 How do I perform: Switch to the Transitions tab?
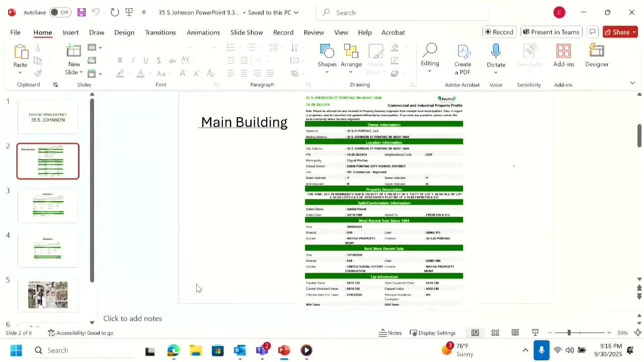click(x=160, y=32)
